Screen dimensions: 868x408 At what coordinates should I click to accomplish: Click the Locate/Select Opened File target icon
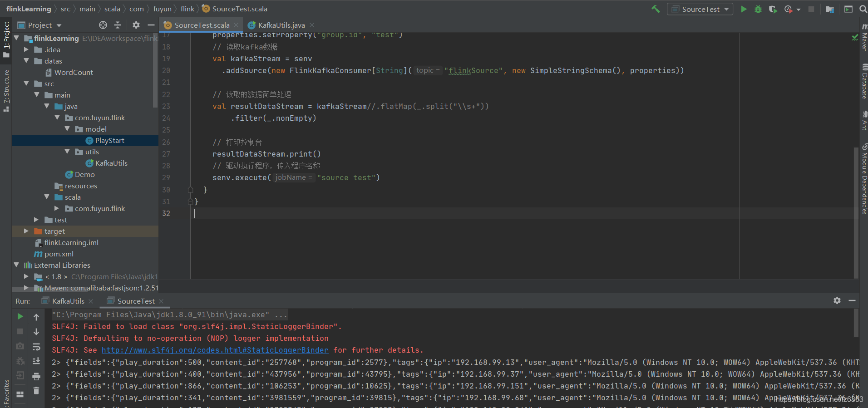point(103,25)
